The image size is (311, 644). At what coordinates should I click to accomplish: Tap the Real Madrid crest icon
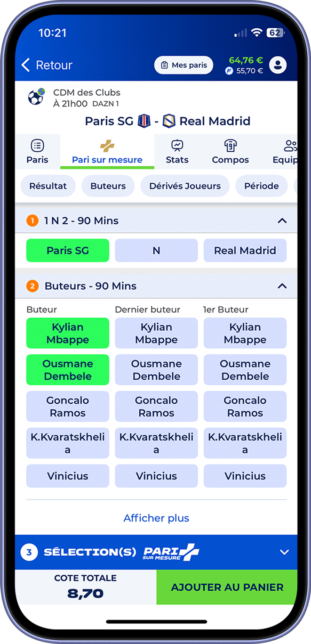169,121
